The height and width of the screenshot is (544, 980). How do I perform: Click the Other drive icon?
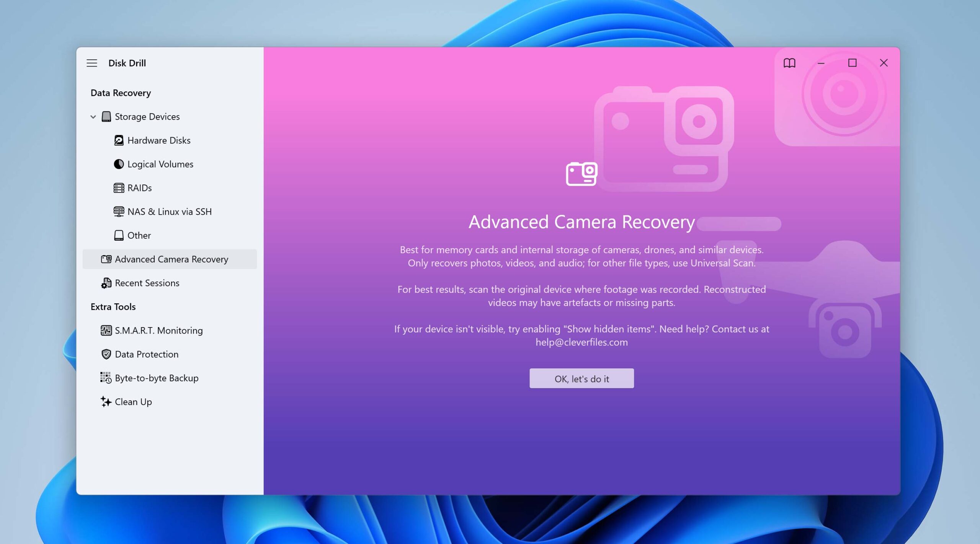click(x=119, y=235)
